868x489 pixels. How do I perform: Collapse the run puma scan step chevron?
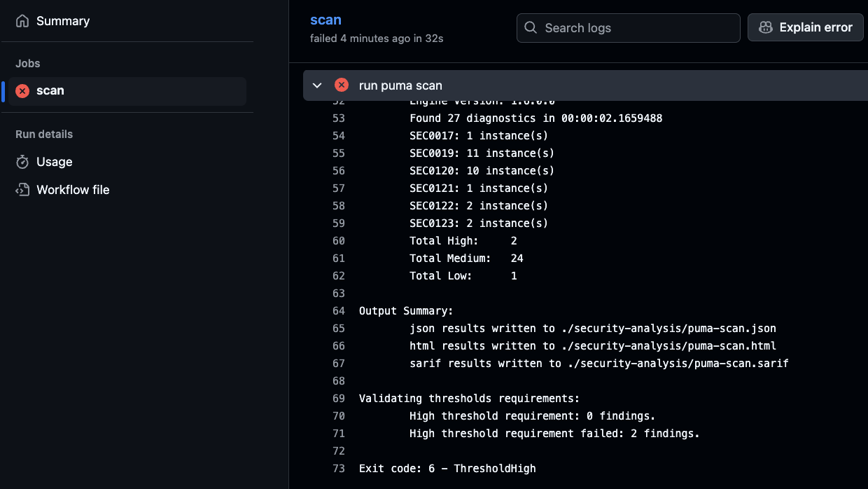pos(317,85)
